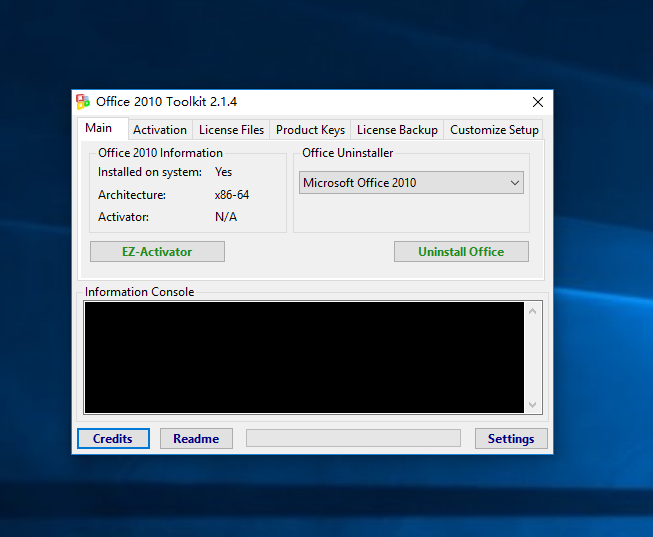The height and width of the screenshot is (537, 653).
Task: Click inside the black Information Console area
Action: (304, 357)
